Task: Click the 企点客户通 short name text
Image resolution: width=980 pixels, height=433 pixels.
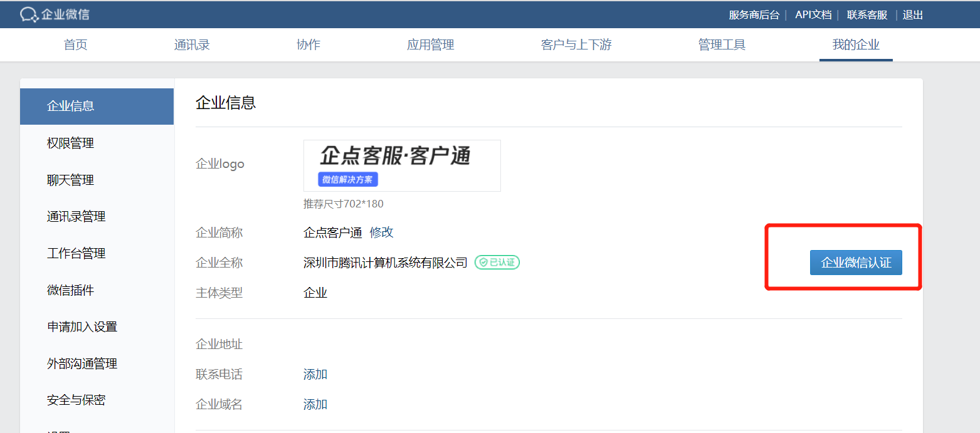Action: [333, 233]
